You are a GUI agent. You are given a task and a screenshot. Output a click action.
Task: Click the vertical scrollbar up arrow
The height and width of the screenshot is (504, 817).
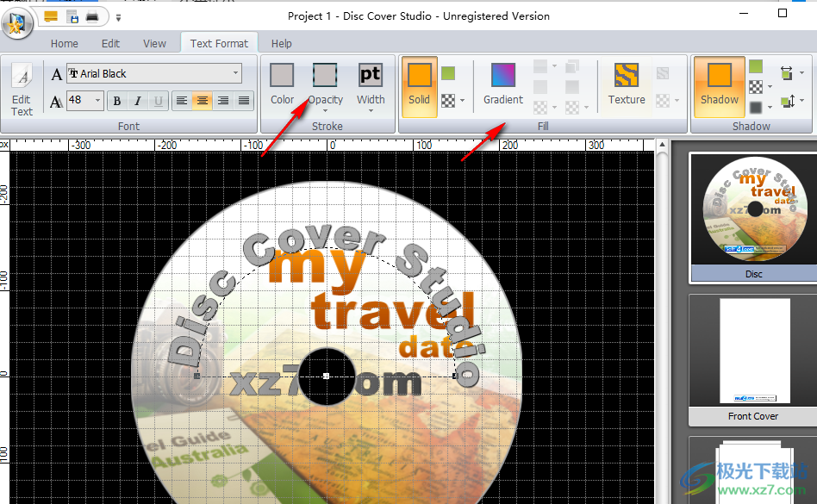click(662, 146)
